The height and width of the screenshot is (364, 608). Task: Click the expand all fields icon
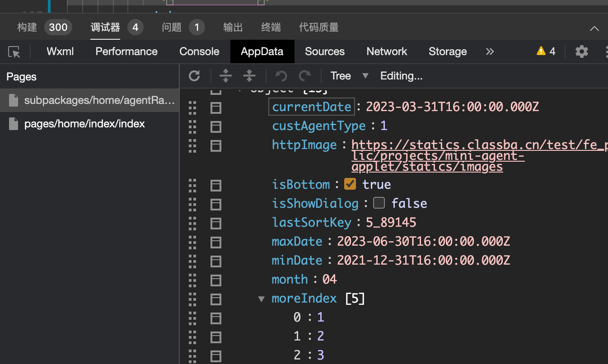[225, 76]
